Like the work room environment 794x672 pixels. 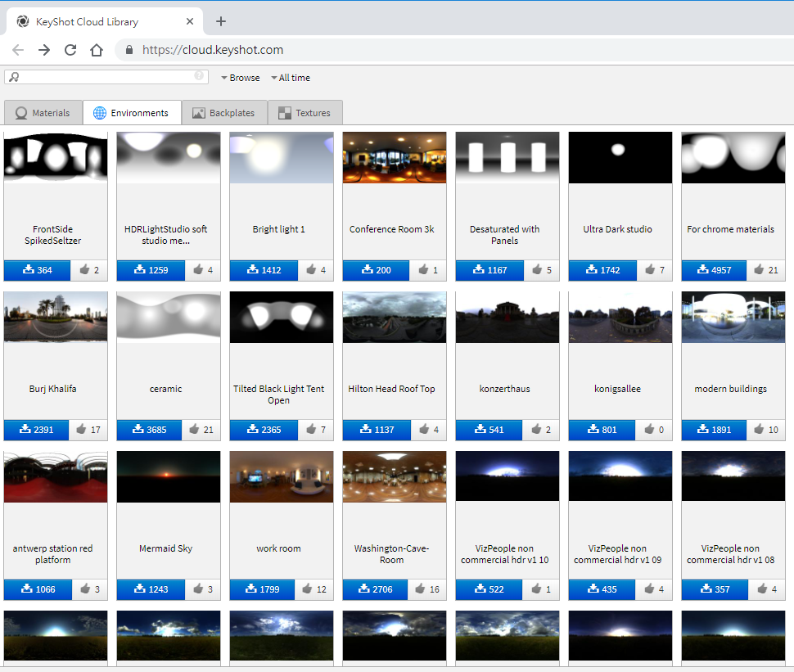(314, 589)
